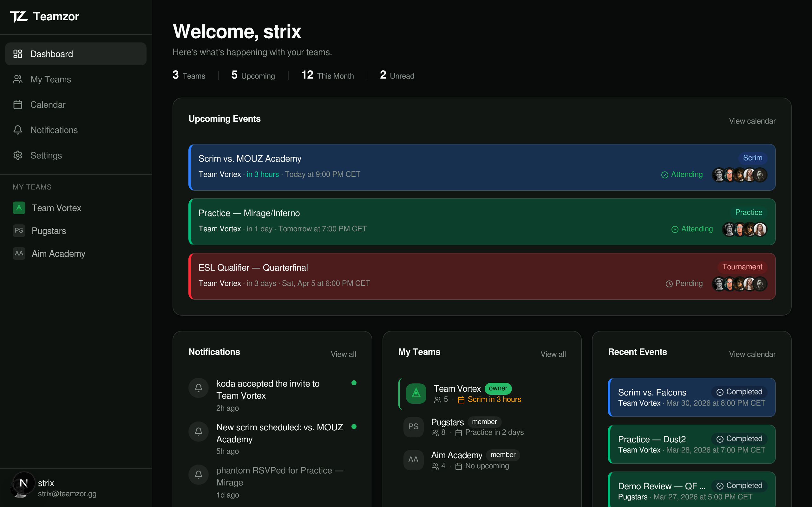Click the Tournament label on ESL Qualifier
This screenshot has height=507, width=812.
tap(742, 266)
